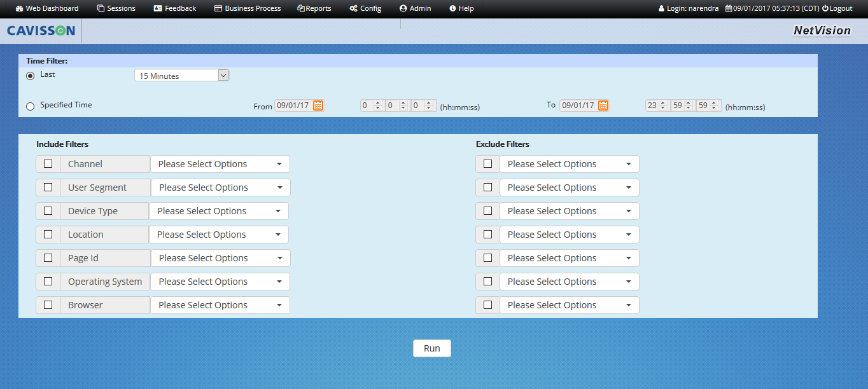Tick the exclude checkbox in User Segment row

tap(487, 188)
